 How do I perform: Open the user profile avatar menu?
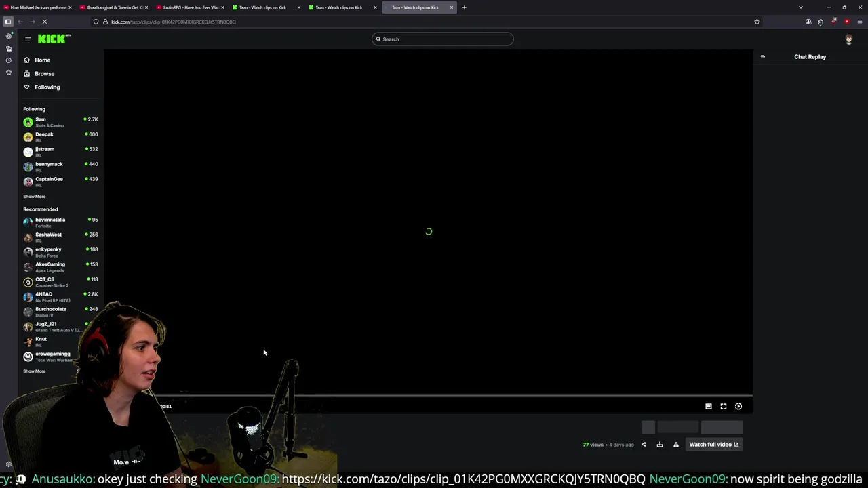(848, 39)
